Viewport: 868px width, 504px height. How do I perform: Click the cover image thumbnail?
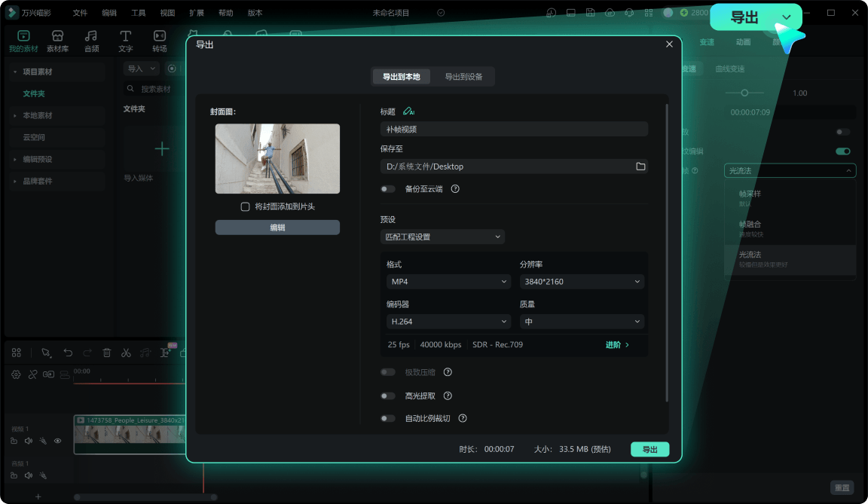click(277, 159)
